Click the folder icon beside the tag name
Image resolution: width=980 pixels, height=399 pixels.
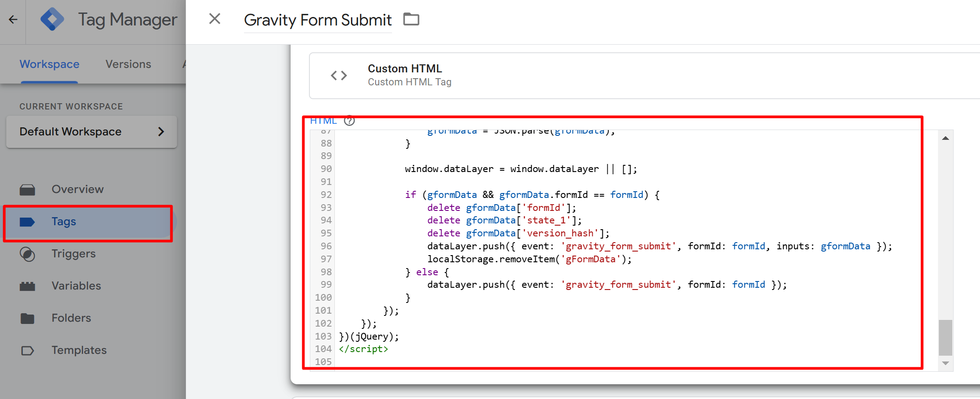(x=411, y=19)
